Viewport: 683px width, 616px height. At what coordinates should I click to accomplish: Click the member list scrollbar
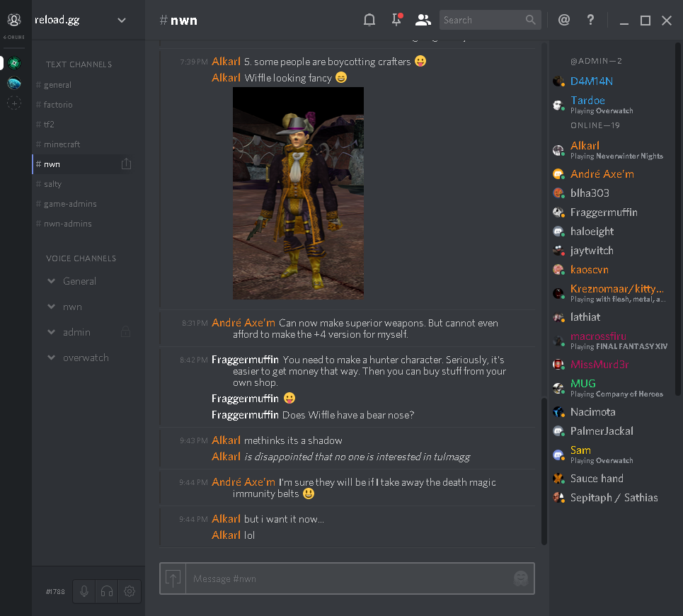(678, 218)
